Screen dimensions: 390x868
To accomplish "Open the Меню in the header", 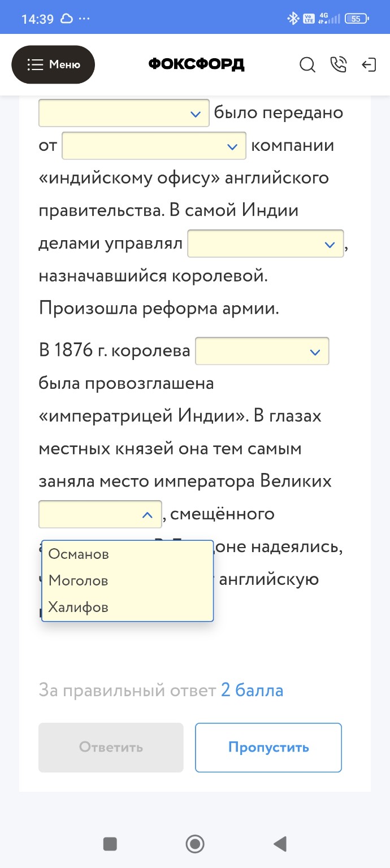I will (53, 64).
